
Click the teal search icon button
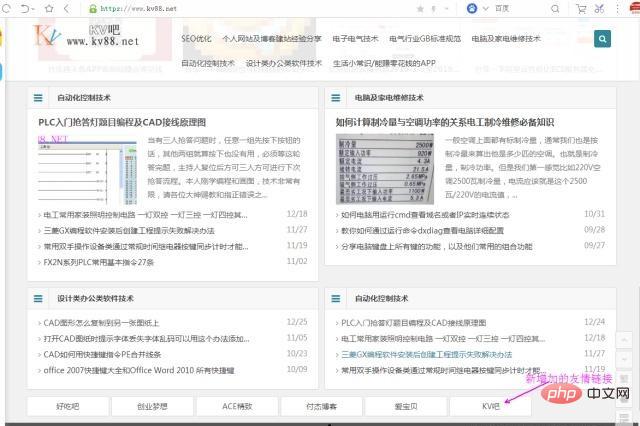pyautogui.click(x=602, y=39)
